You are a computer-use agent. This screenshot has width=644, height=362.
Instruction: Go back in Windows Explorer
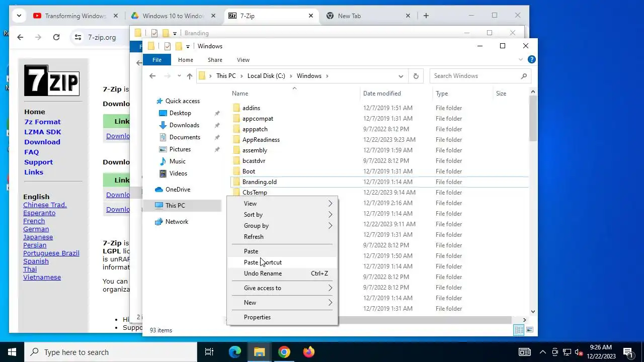point(152,76)
